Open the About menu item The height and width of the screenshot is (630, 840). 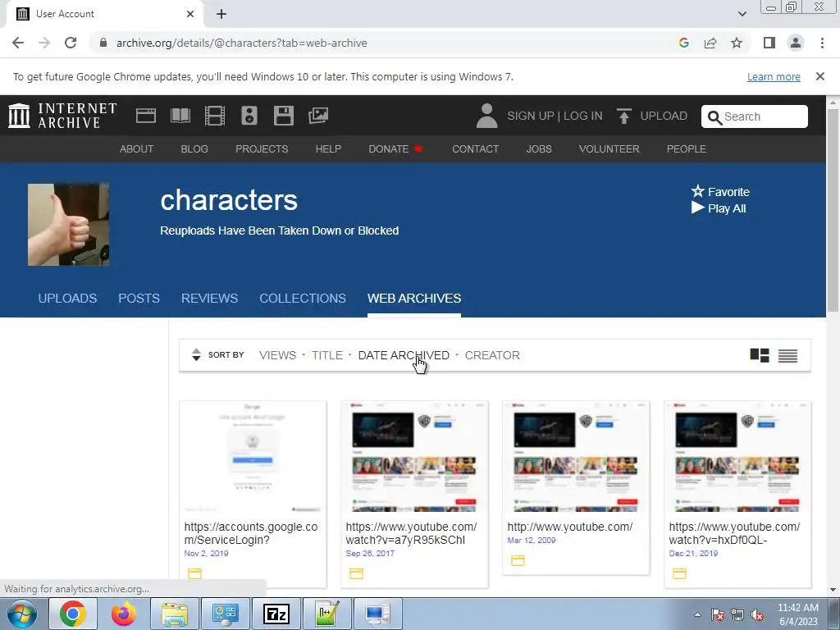coord(137,149)
